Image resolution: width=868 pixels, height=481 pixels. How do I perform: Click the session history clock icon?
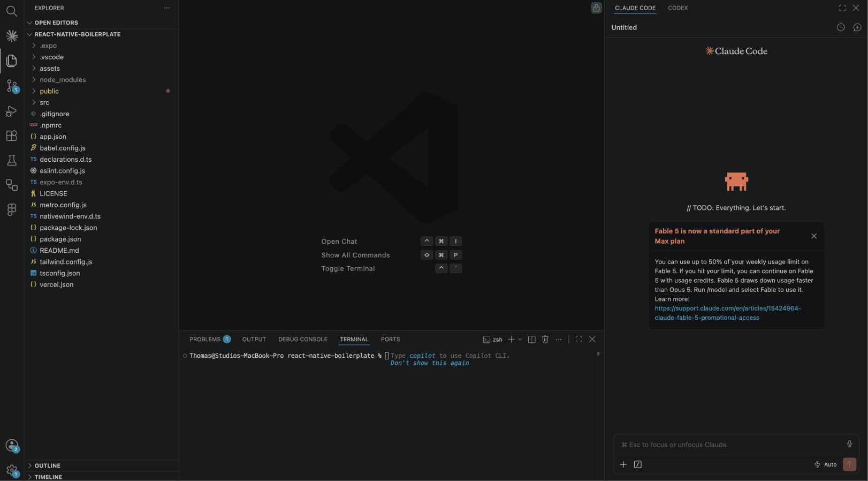tap(841, 27)
